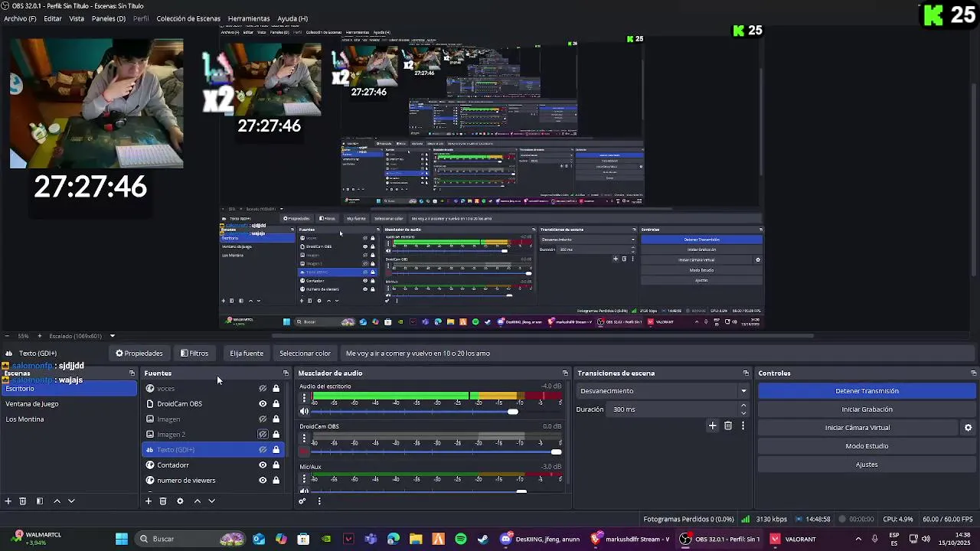Hide the Contadorr source
980x551 pixels.
click(263, 465)
